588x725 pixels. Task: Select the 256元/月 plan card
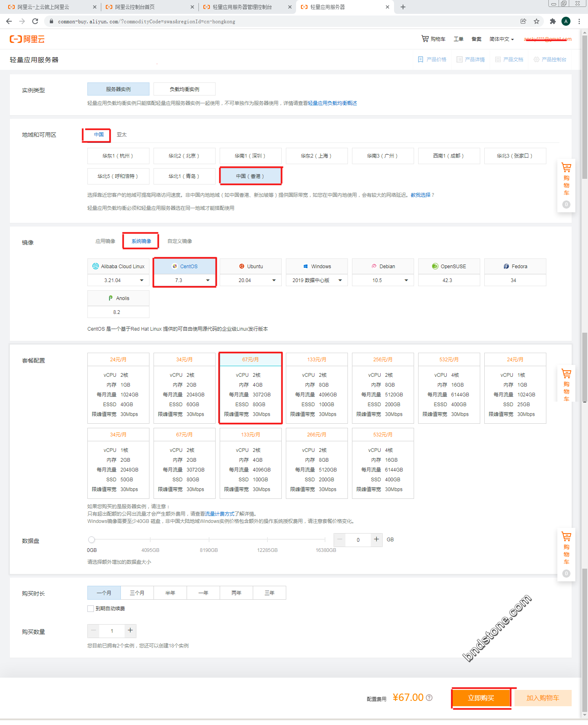(383, 388)
